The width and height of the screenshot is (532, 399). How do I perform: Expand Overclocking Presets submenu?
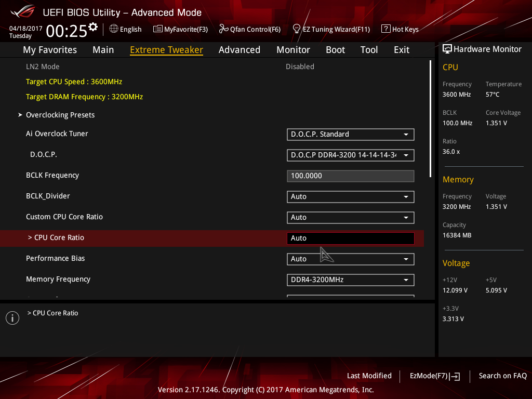click(x=60, y=115)
